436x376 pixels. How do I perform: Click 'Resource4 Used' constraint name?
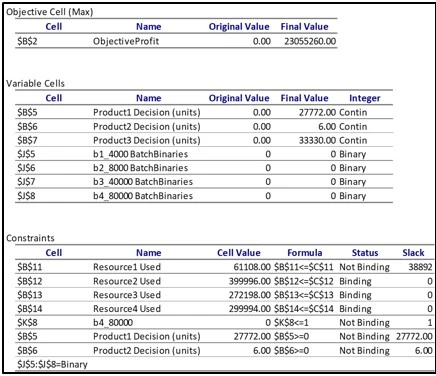pos(127,309)
